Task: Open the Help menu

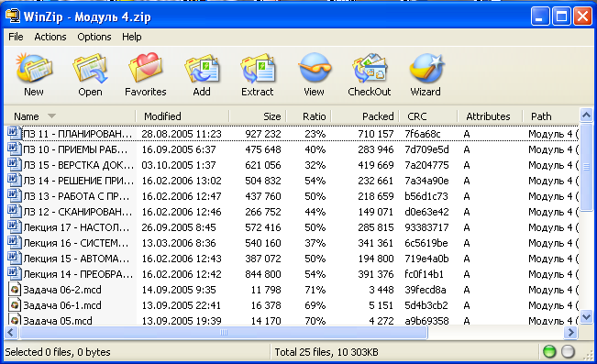Action: [132, 37]
